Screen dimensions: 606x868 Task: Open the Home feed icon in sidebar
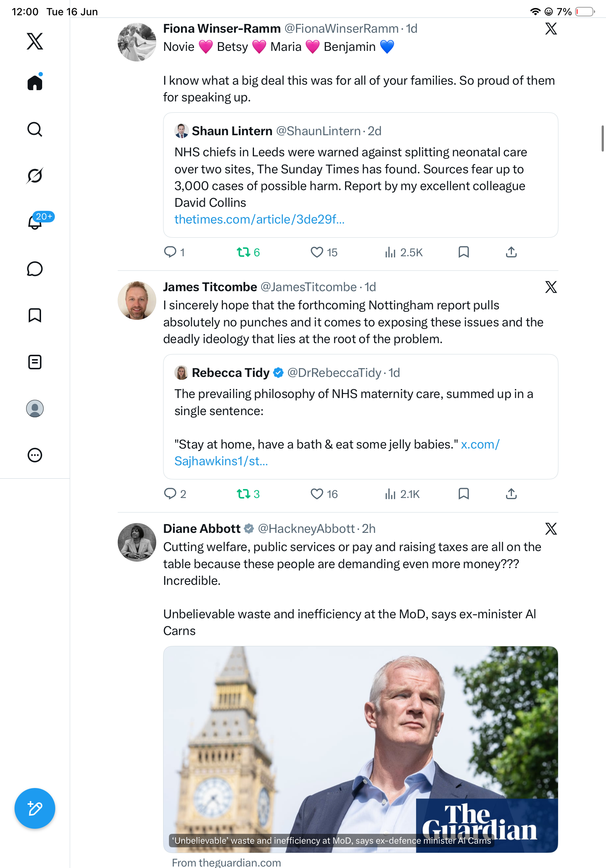pyautogui.click(x=35, y=82)
